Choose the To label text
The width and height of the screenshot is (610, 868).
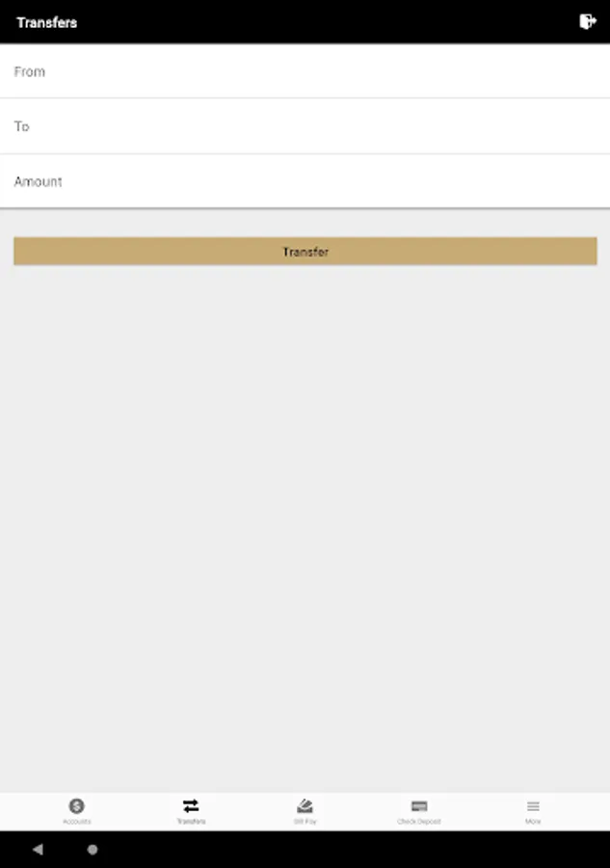click(x=21, y=126)
